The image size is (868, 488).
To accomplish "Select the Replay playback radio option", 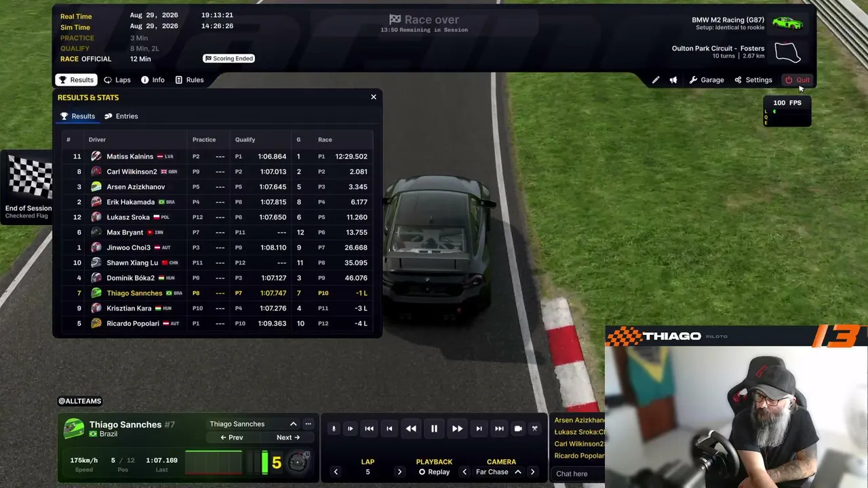I will (434, 472).
